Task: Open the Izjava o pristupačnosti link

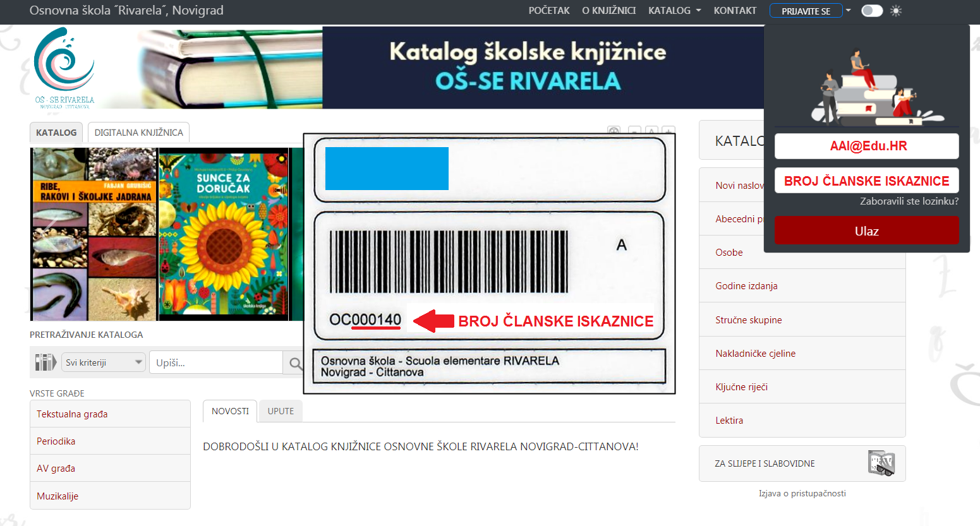Action: [x=802, y=493]
